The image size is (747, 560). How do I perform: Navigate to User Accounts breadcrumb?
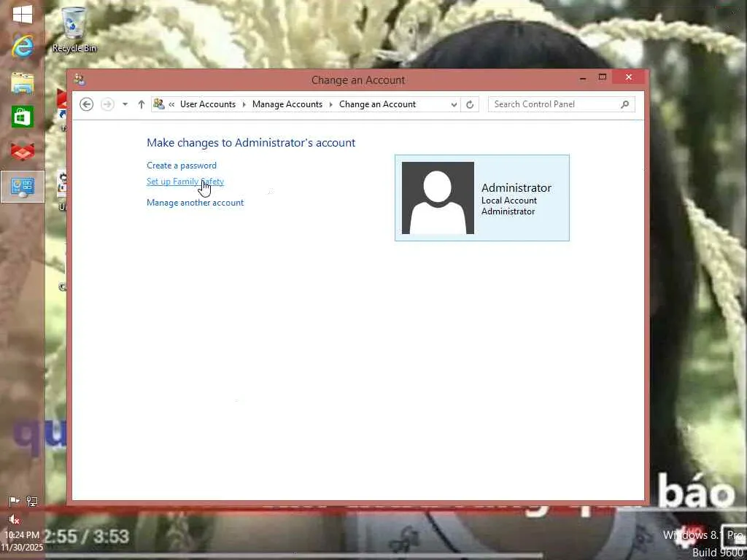(208, 104)
